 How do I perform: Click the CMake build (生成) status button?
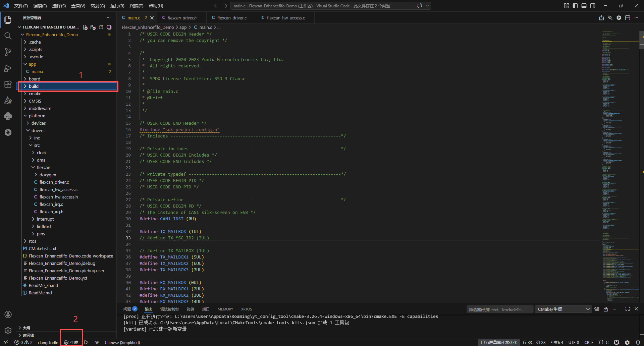tap(71, 342)
